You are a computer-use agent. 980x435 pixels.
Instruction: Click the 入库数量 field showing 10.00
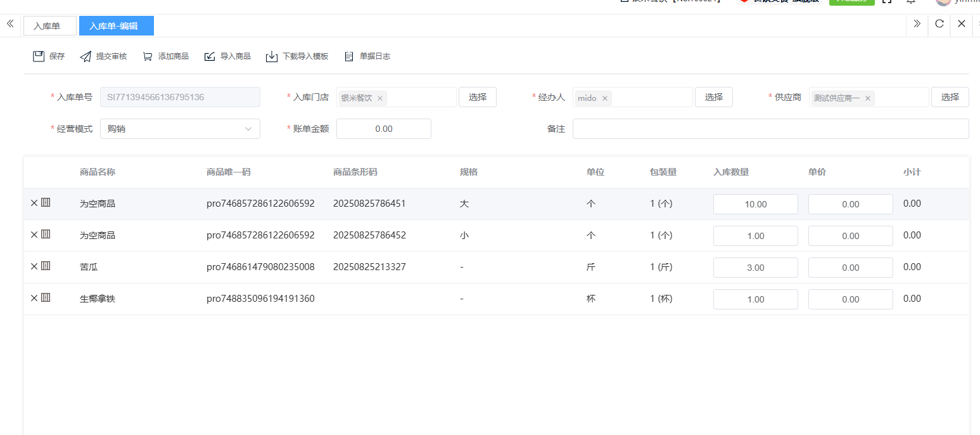click(x=755, y=204)
